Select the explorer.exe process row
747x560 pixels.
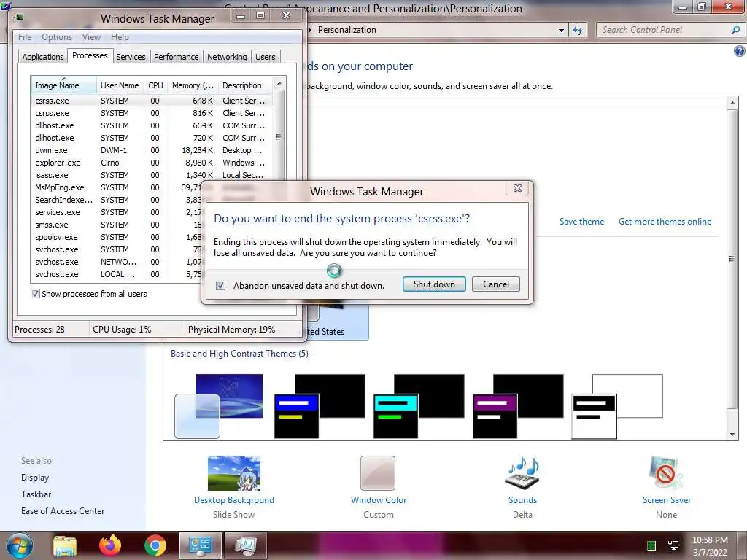tap(151, 163)
